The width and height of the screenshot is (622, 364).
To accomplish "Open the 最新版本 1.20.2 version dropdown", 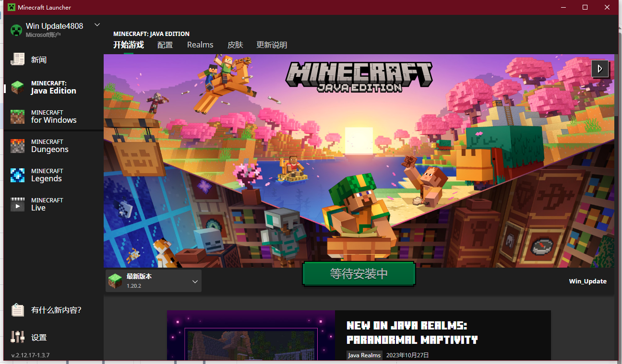I will (x=154, y=281).
